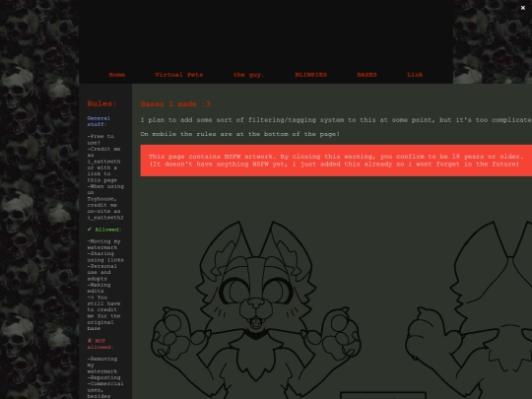Click the "-Making edits" rule text
Viewport: 532px width, 399px height.
point(99,288)
